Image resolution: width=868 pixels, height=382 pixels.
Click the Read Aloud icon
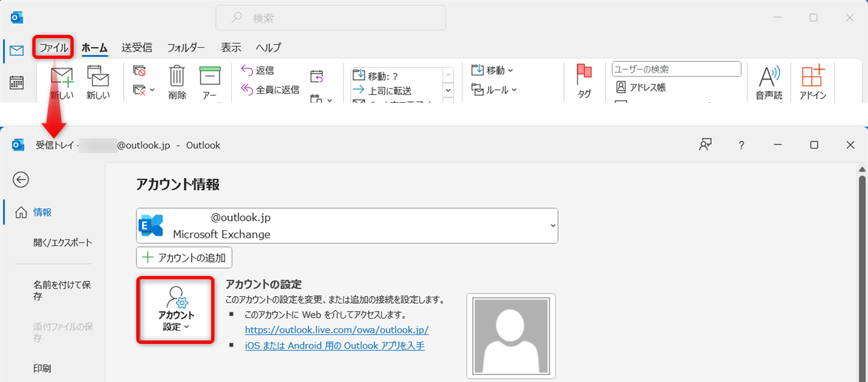769,76
